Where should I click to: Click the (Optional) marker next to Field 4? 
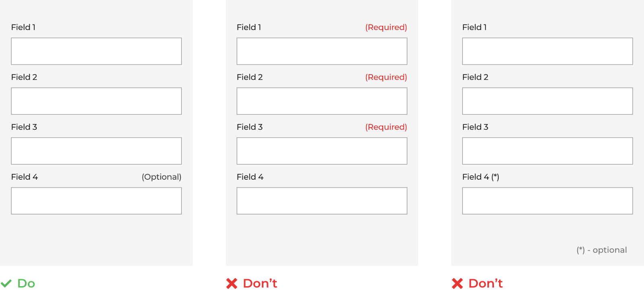pyautogui.click(x=161, y=177)
